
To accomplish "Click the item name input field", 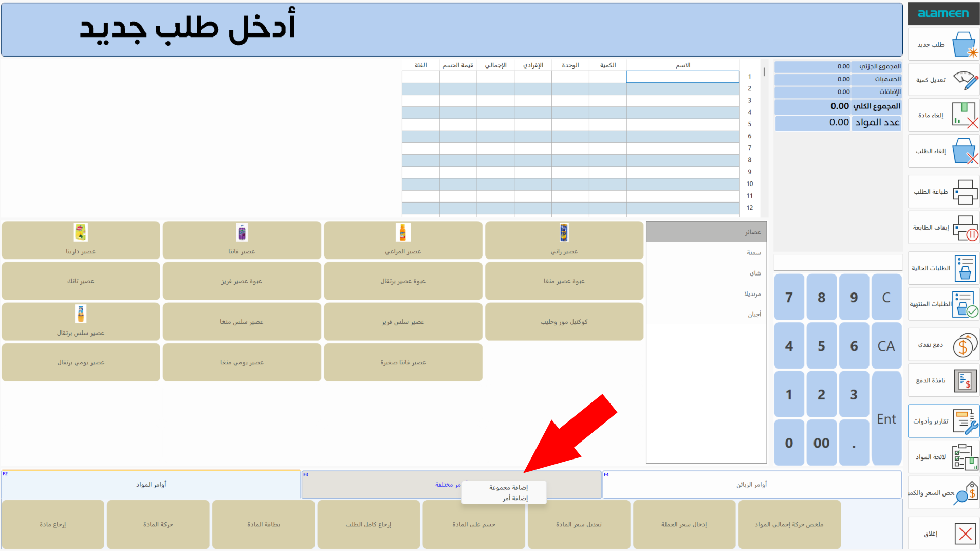I will coord(682,77).
